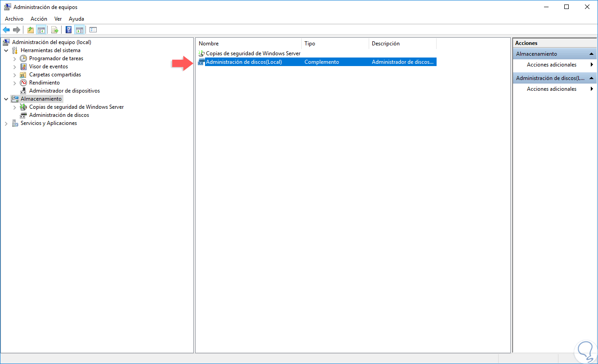
Task: Open the Ayuda menu
Action: [x=76, y=19]
